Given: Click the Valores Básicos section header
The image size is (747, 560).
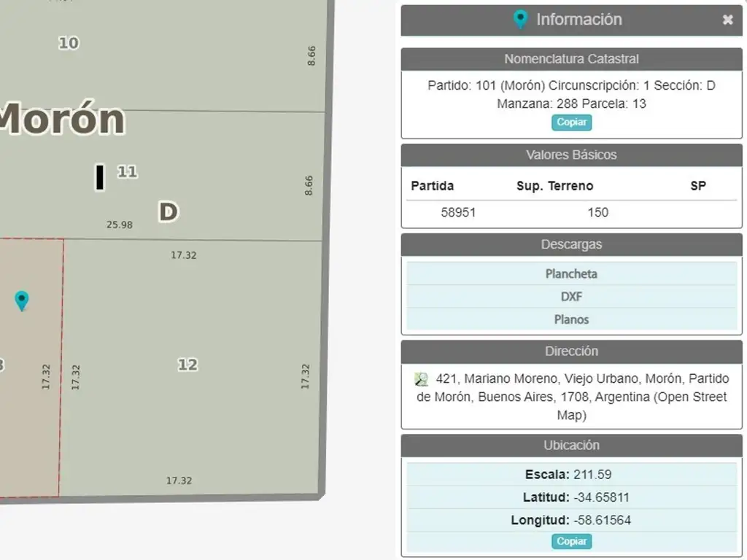Looking at the screenshot, I should [571, 155].
